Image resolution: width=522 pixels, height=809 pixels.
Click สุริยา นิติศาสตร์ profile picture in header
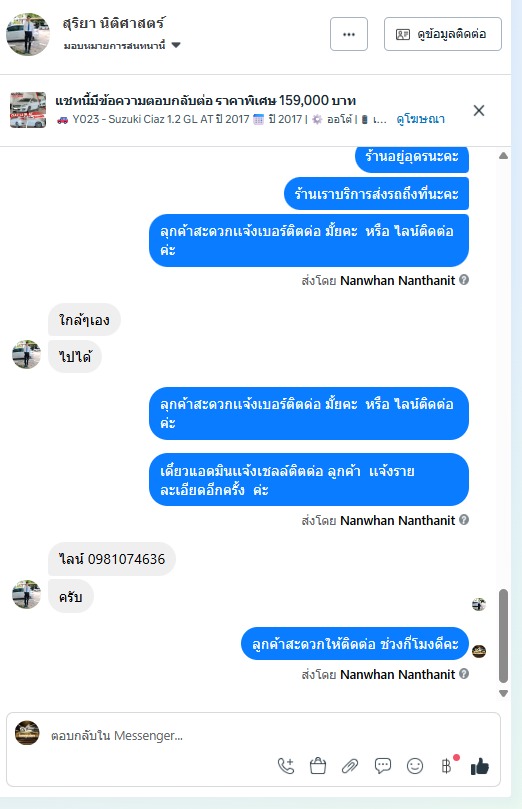pyautogui.click(x=28, y=34)
